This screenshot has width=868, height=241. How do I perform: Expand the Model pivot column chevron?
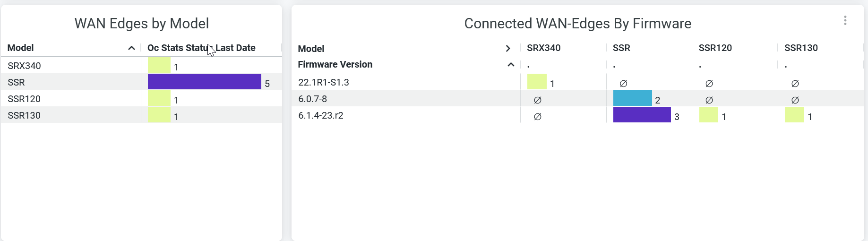coord(508,48)
